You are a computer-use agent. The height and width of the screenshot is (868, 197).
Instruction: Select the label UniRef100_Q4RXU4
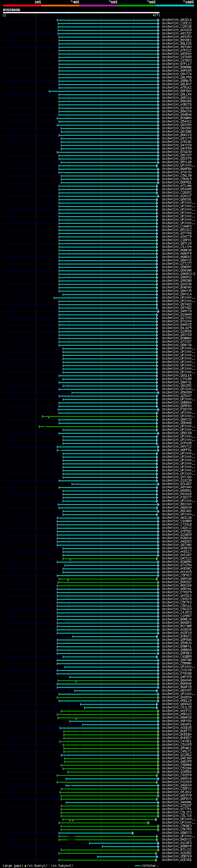176,579
